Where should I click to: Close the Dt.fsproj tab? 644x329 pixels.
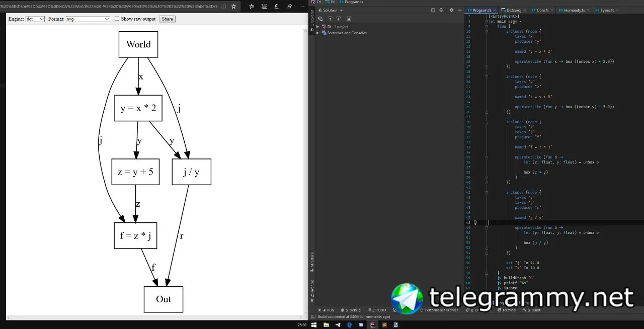click(525, 10)
